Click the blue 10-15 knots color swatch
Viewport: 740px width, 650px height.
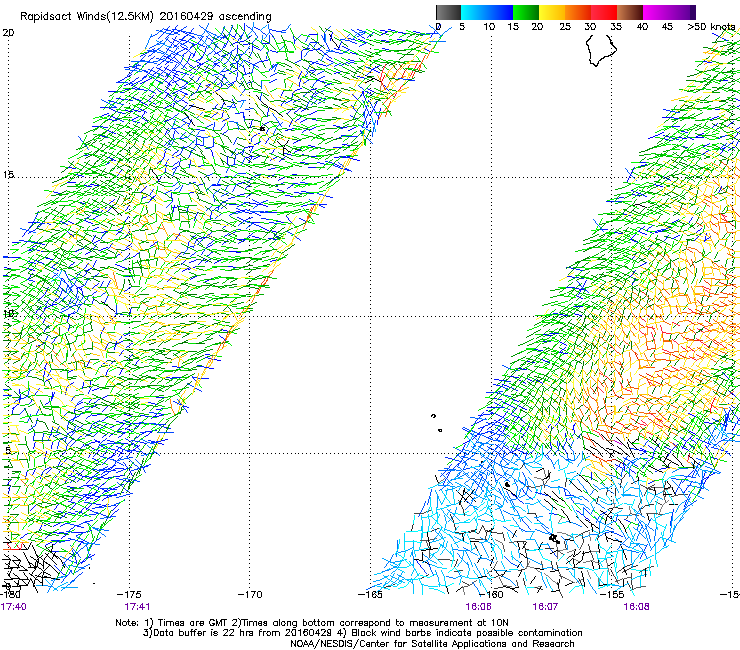500,12
